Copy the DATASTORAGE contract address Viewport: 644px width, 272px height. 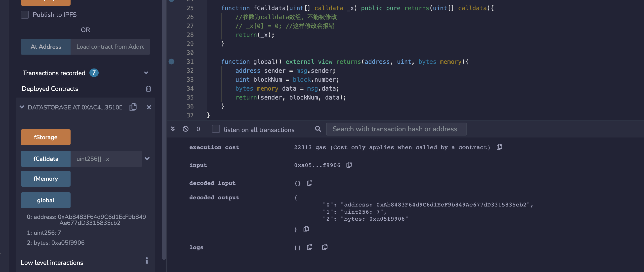click(133, 107)
